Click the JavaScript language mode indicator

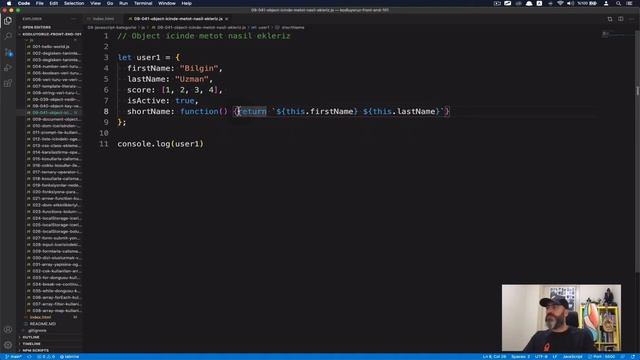point(572,357)
